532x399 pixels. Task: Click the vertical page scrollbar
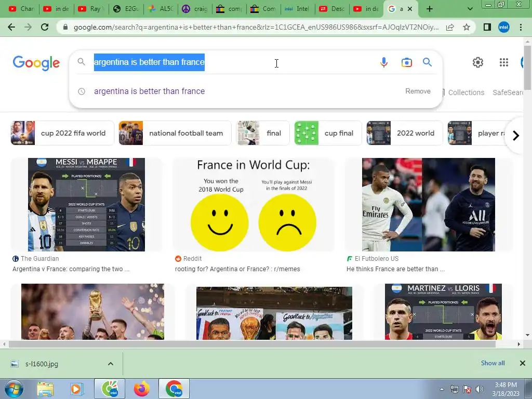tap(527, 68)
